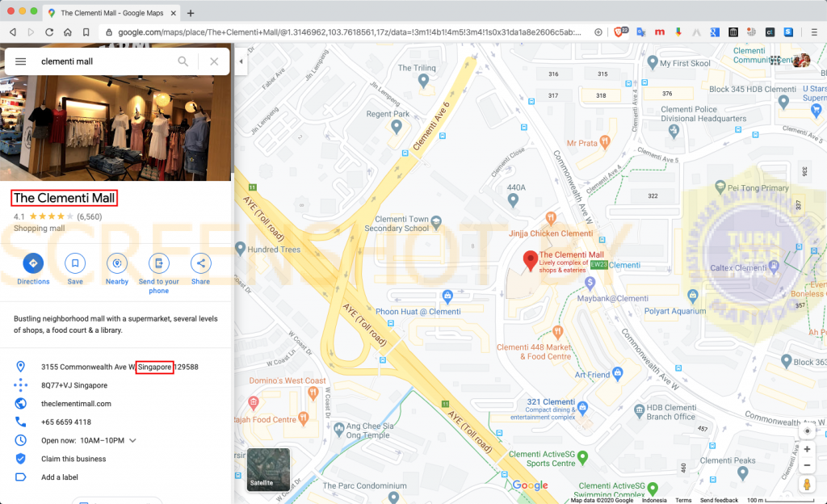Click the Maybank@Clementi marker
Screen dimensions: 827x504
[x=590, y=283]
